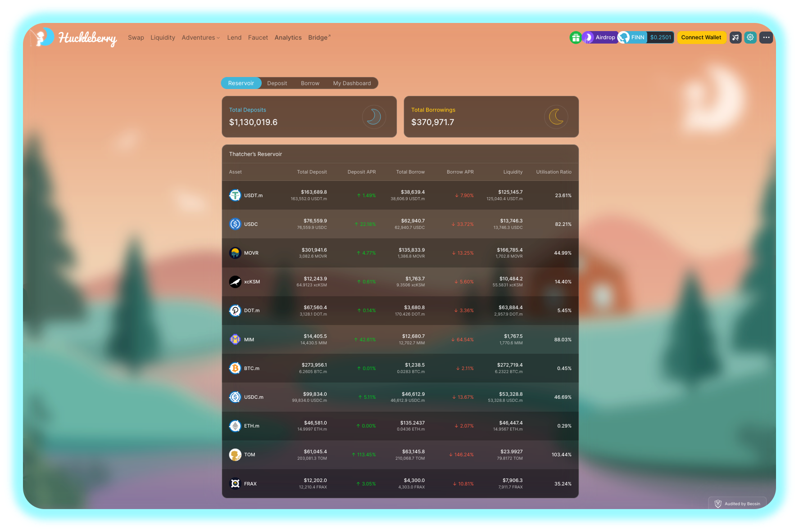
Task: Select the MIM asset icon
Action: click(x=235, y=339)
